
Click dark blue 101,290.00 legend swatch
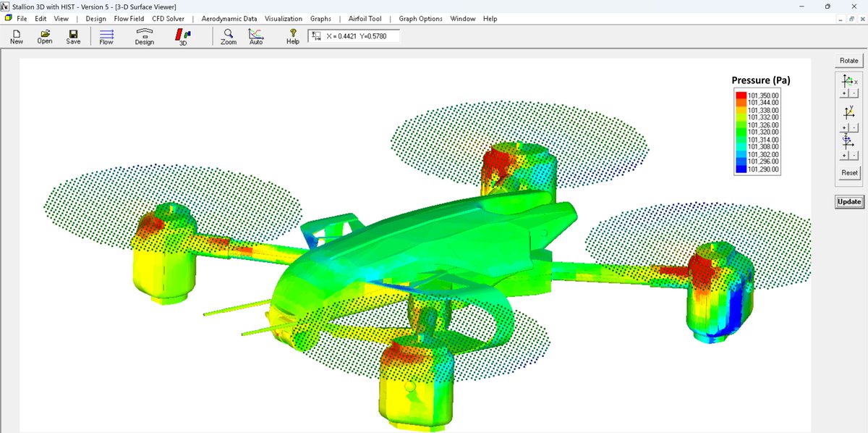click(x=741, y=169)
